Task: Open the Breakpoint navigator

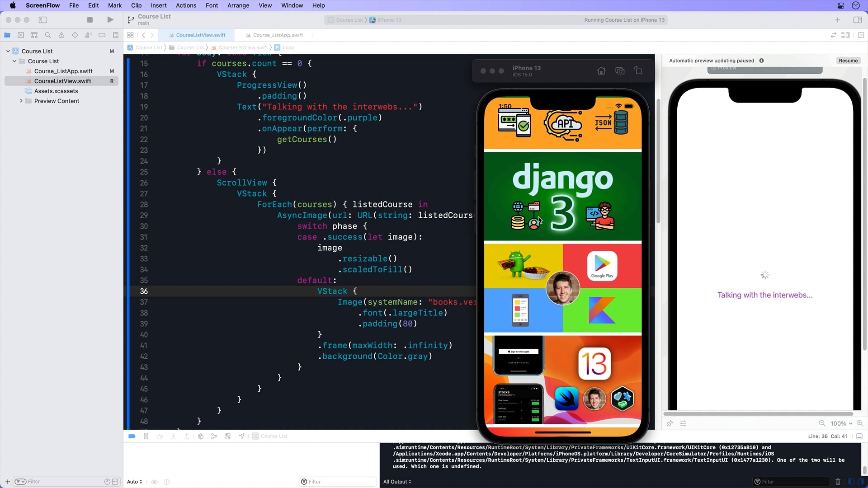Action: pos(102,35)
